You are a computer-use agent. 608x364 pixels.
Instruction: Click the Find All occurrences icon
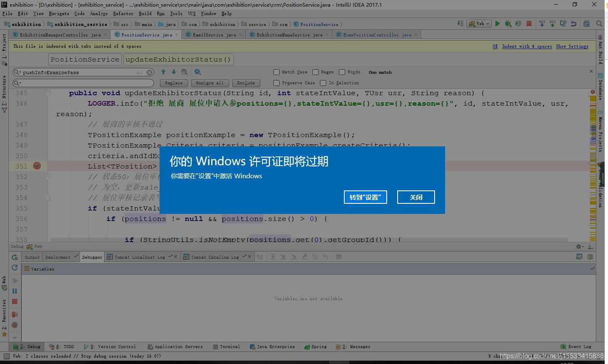point(184,72)
